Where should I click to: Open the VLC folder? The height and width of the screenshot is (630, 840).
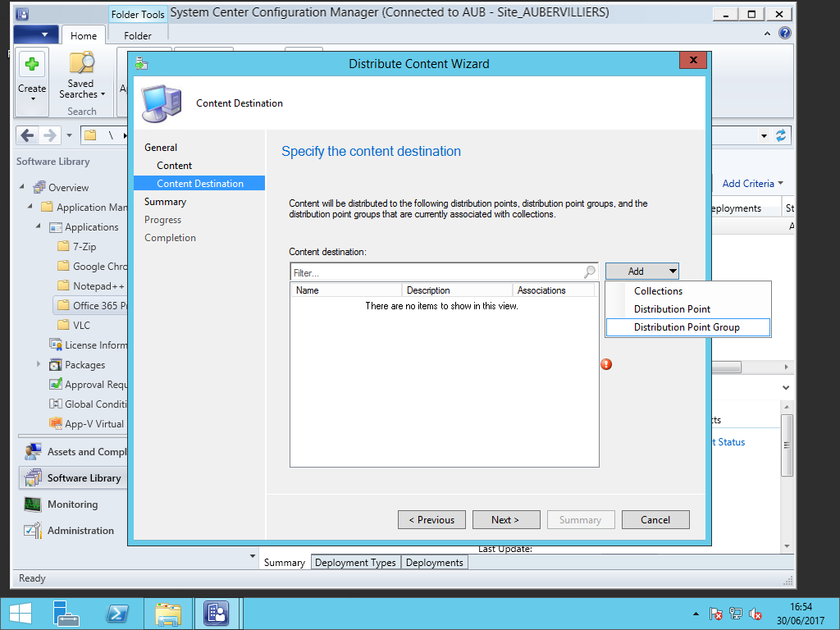[x=74, y=325]
